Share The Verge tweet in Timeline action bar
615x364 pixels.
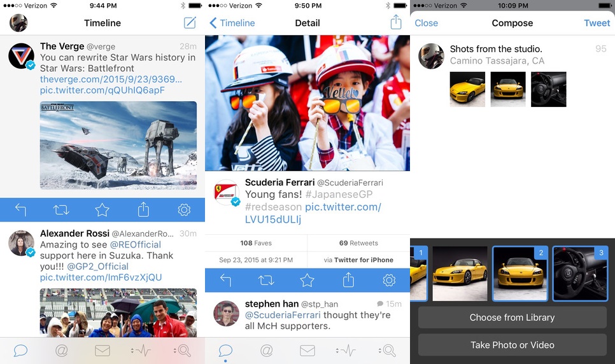143,209
